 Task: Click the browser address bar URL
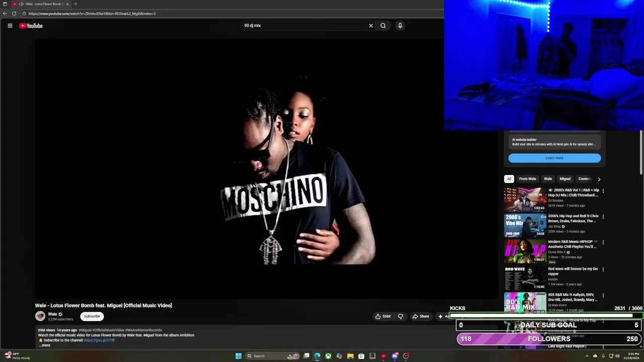[x=92, y=14]
